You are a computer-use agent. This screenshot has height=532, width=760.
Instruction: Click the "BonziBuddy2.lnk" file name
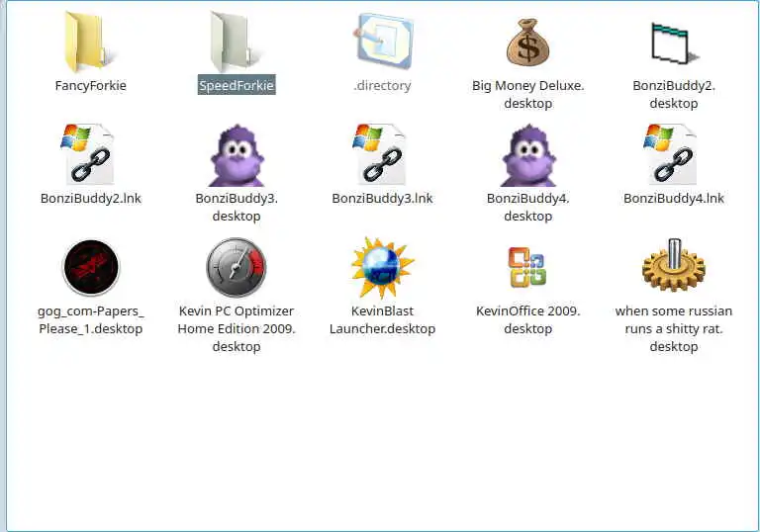[x=91, y=198]
